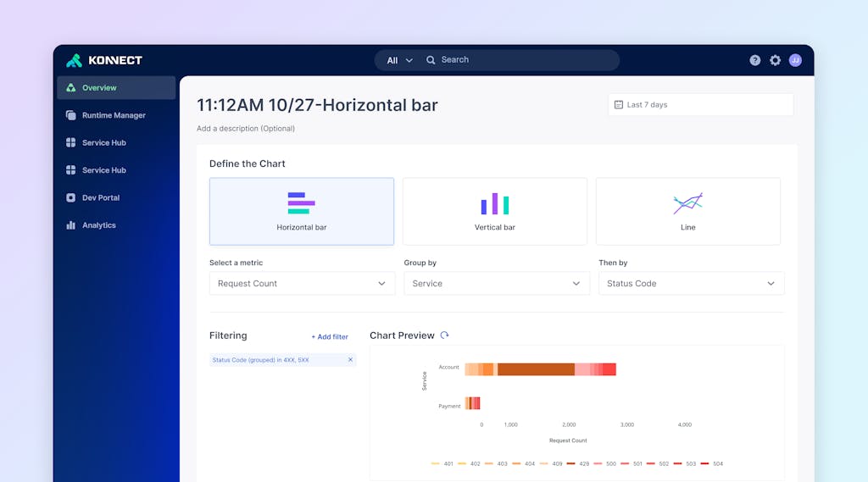Click the user avatar icon

coord(795,60)
